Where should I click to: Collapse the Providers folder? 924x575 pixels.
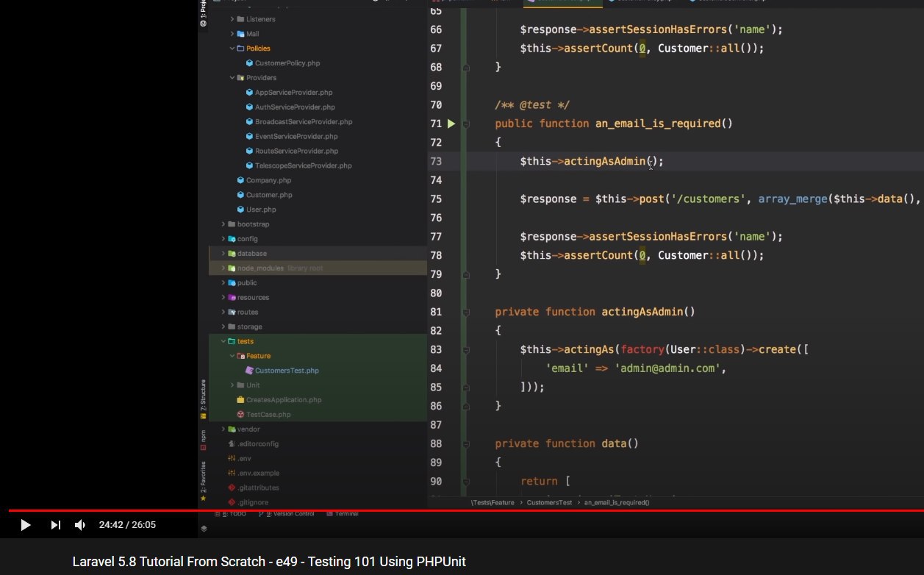tap(232, 78)
